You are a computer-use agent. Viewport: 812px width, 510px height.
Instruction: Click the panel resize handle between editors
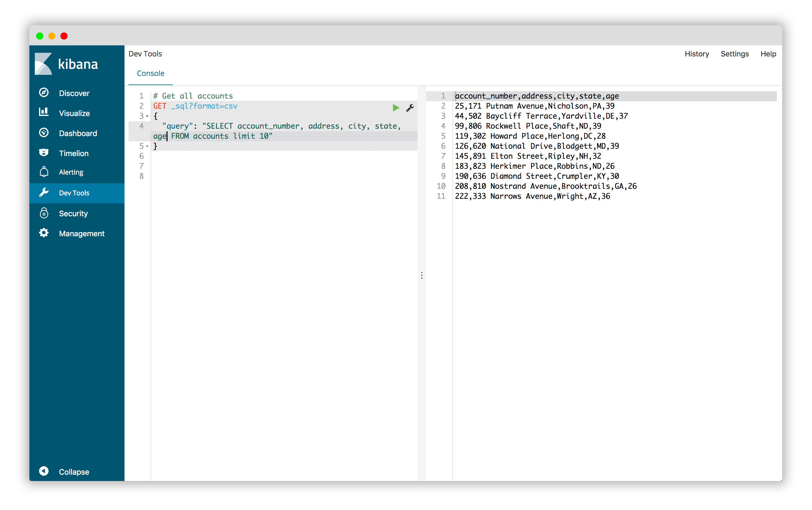(x=422, y=275)
